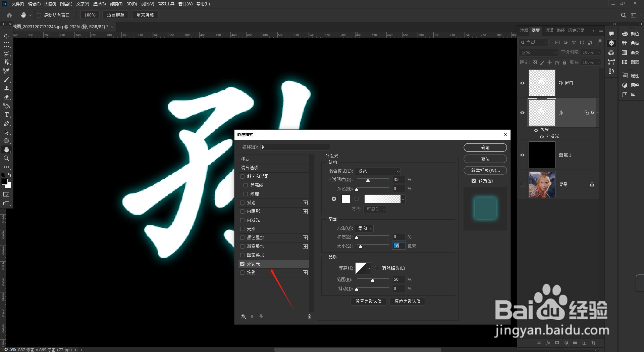Click the 新建样式 button
Viewport: 644px width, 352px height.
(485, 170)
